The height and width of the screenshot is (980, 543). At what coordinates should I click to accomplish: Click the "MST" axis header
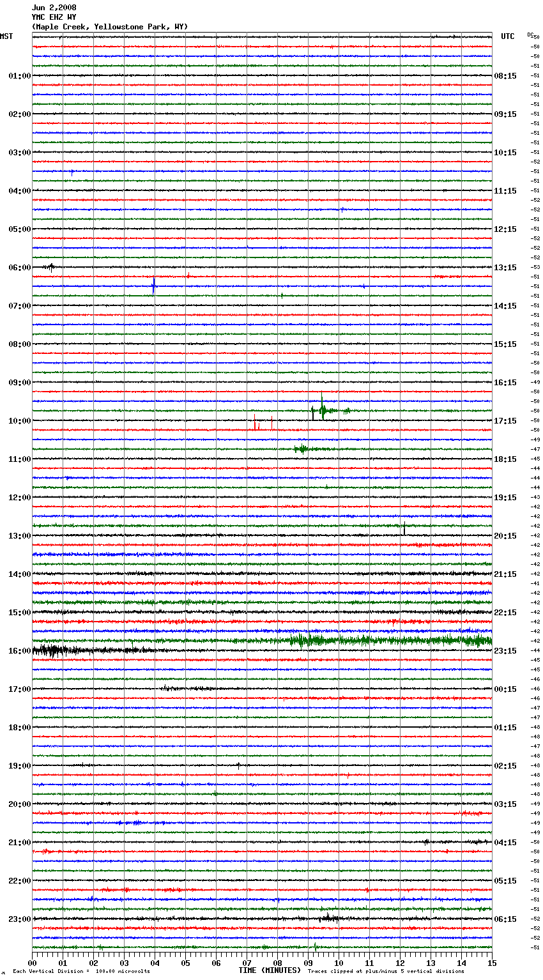tap(6, 36)
